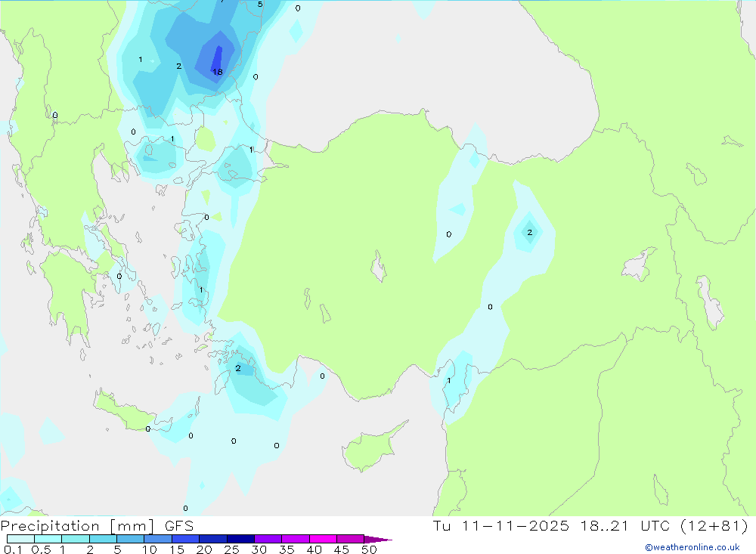Viewport: 756px width, 554px height.
Task: Click the '0.5' legend scale label
Action: pyautogui.click(x=41, y=549)
